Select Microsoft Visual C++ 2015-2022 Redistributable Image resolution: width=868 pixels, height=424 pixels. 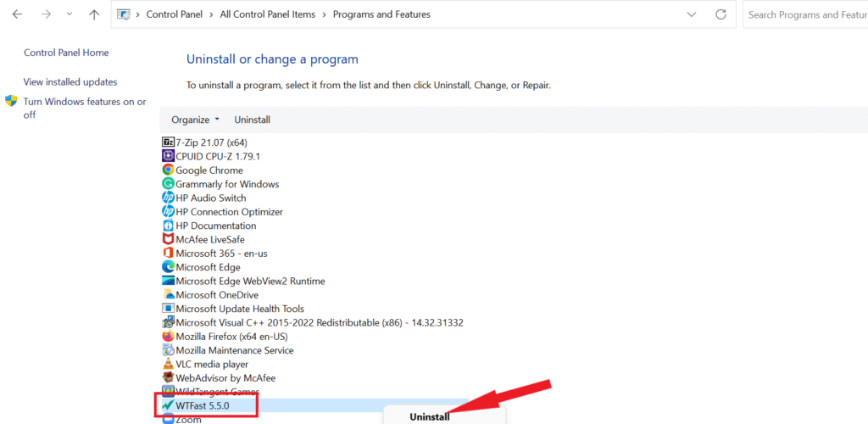pyautogui.click(x=320, y=322)
